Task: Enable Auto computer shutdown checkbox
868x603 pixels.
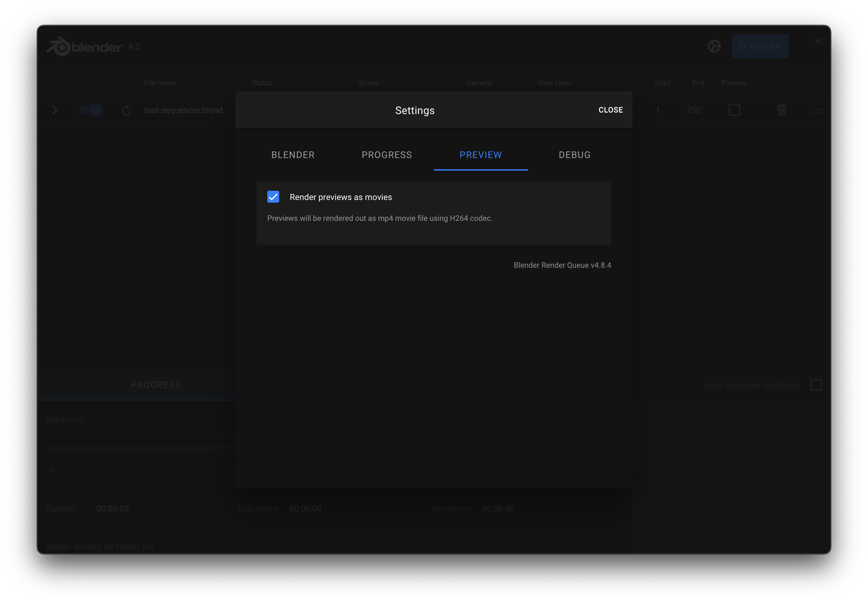Action: point(816,385)
